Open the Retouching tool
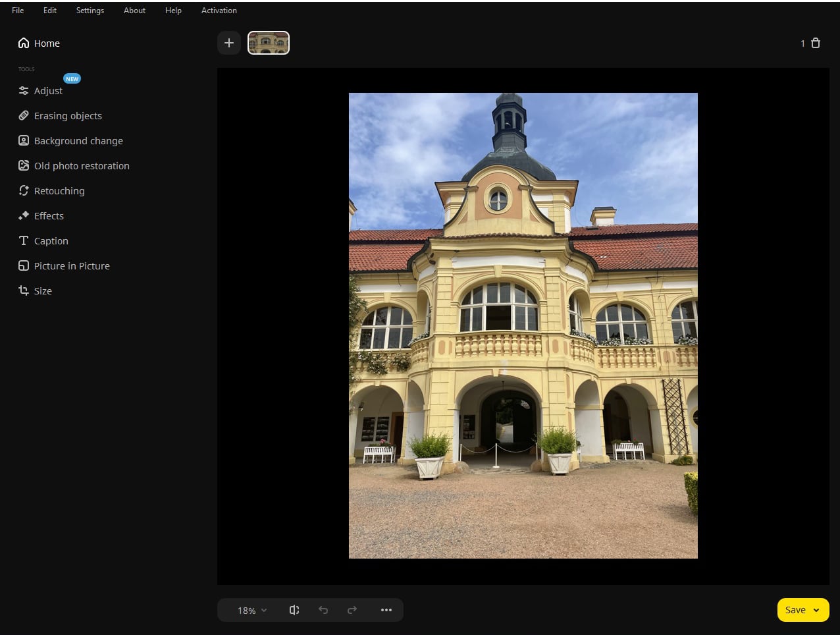This screenshot has height=635, width=840. [x=59, y=190]
